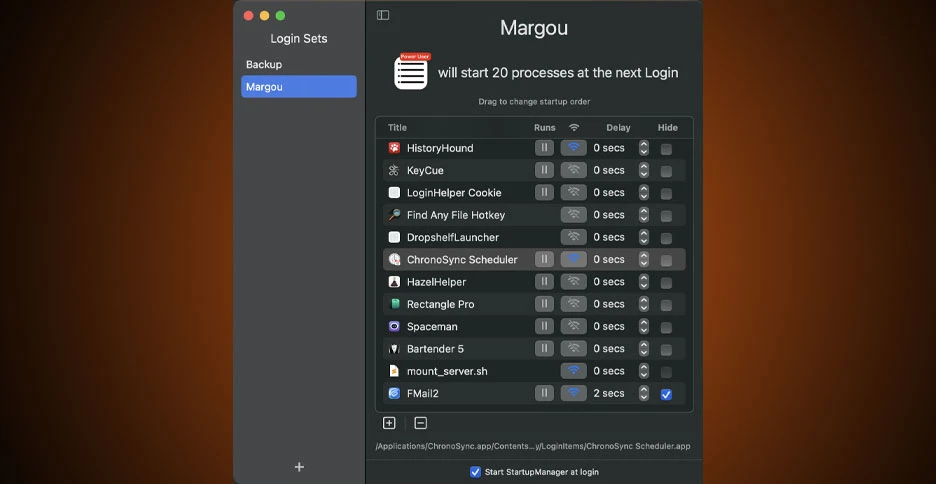The image size is (936, 484).
Task: Click the KeyCue app icon
Action: [x=394, y=170]
